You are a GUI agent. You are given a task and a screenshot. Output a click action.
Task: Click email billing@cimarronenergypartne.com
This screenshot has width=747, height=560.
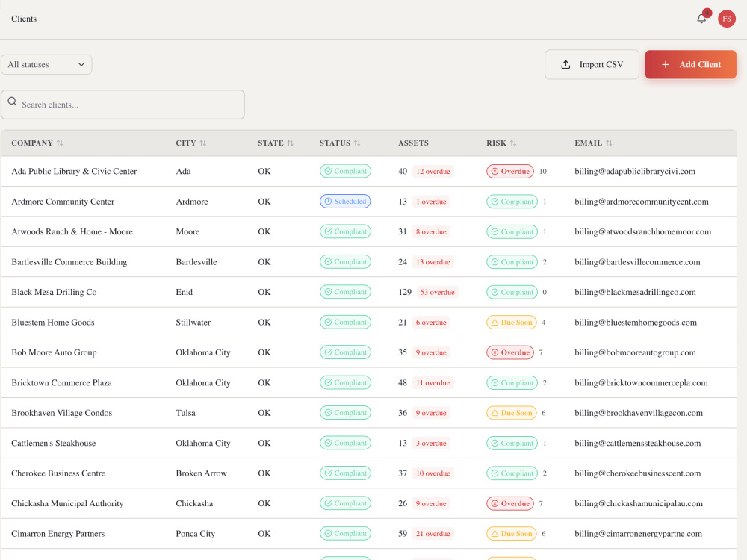638,534
